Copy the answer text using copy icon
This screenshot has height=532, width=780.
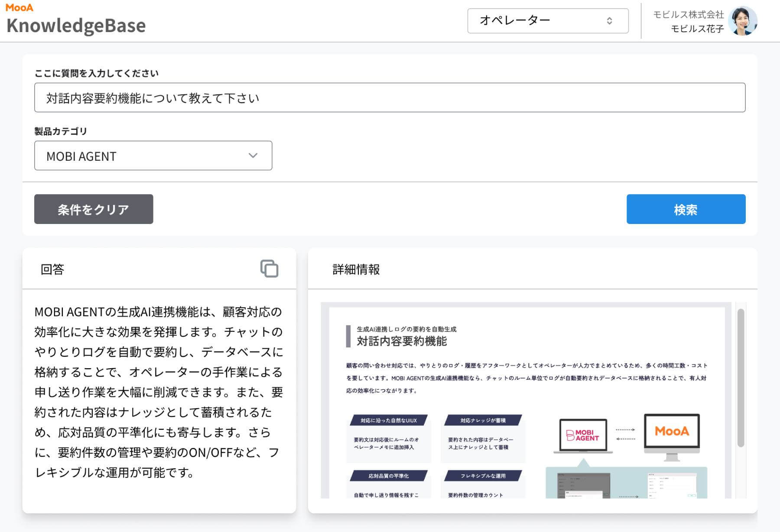tap(269, 269)
